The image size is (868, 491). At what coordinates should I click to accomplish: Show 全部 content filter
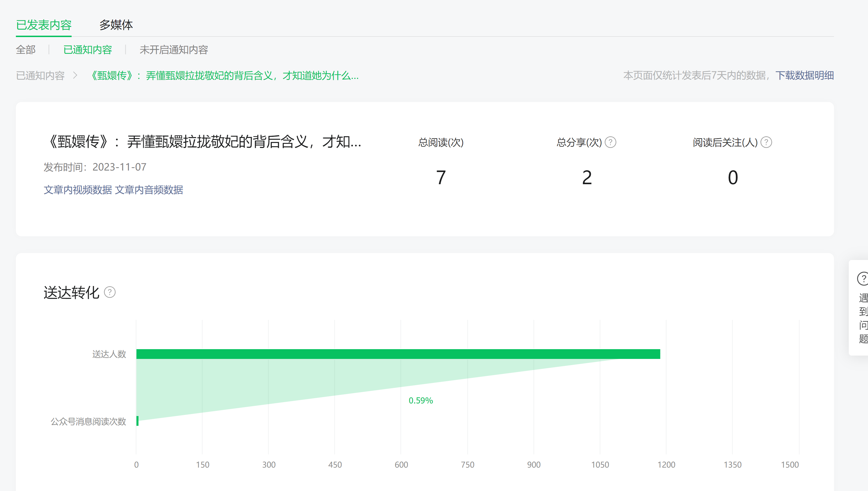tap(26, 50)
